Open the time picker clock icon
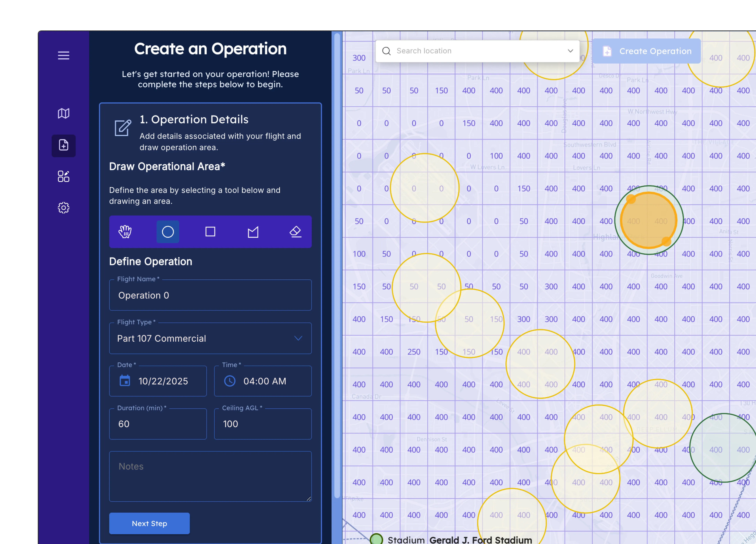This screenshot has width=756, height=544. tap(230, 381)
